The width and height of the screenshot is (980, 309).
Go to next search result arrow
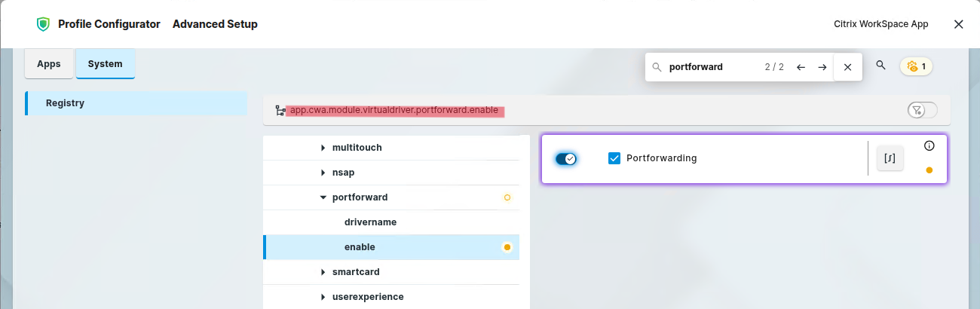[822, 67]
